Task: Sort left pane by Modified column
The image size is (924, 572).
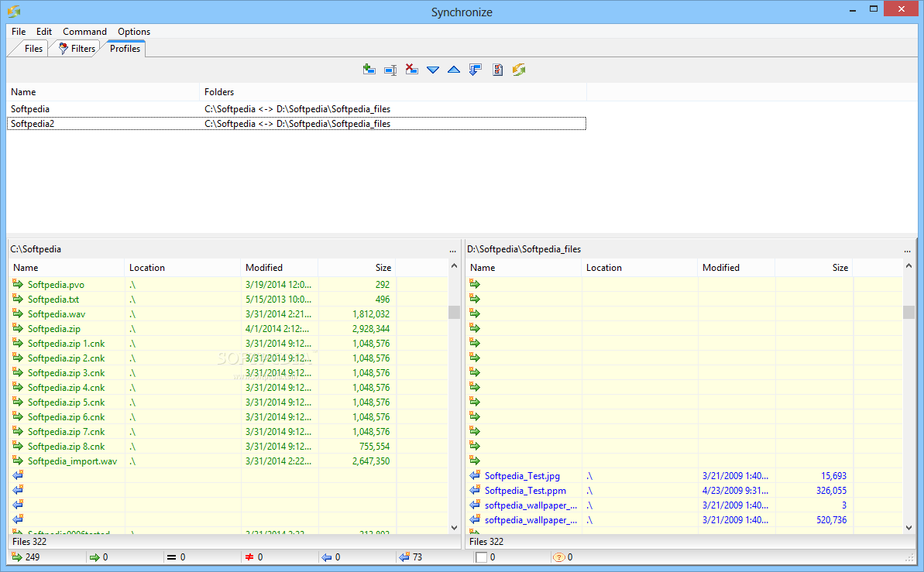Action: (x=280, y=268)
